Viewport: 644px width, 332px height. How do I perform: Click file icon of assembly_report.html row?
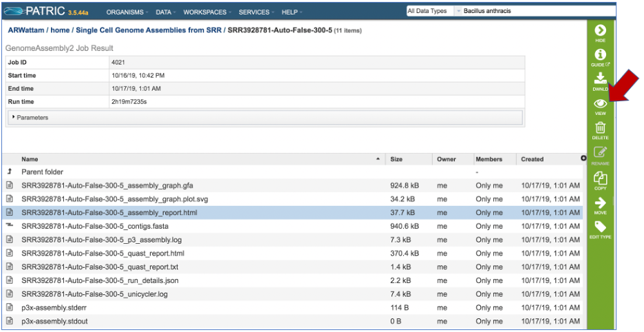10,212
